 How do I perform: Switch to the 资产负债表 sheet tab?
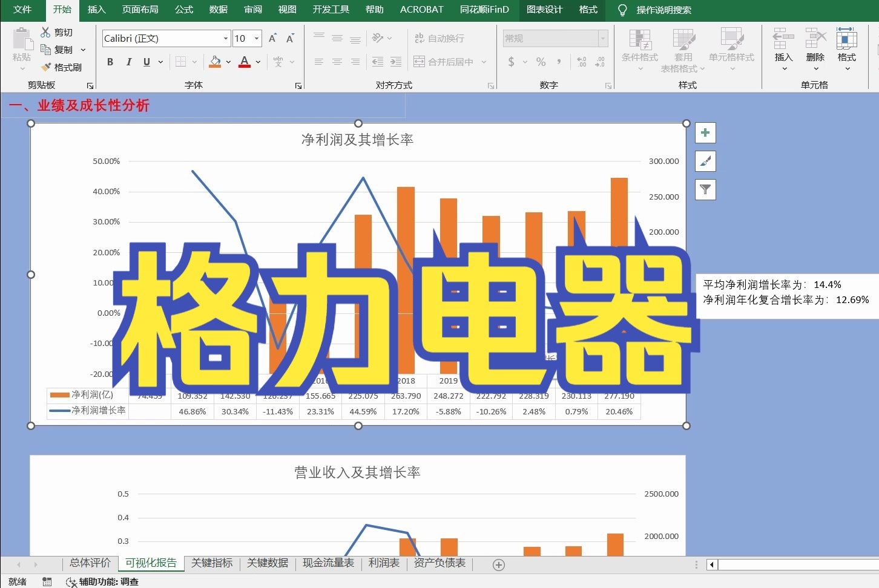click(440, 563)
